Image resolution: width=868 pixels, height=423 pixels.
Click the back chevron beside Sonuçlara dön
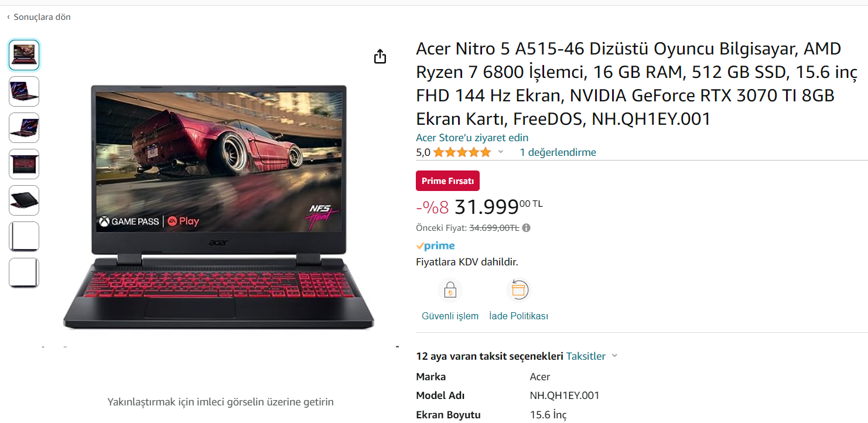point(8,17)
